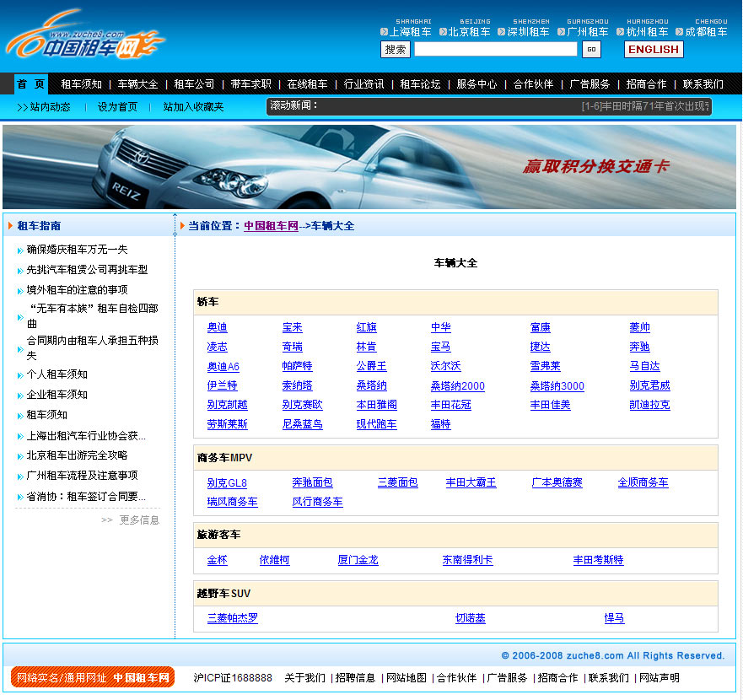743x700 pixels.
Task: Open article 企业租车须知
Action: [x=57, y=395]
